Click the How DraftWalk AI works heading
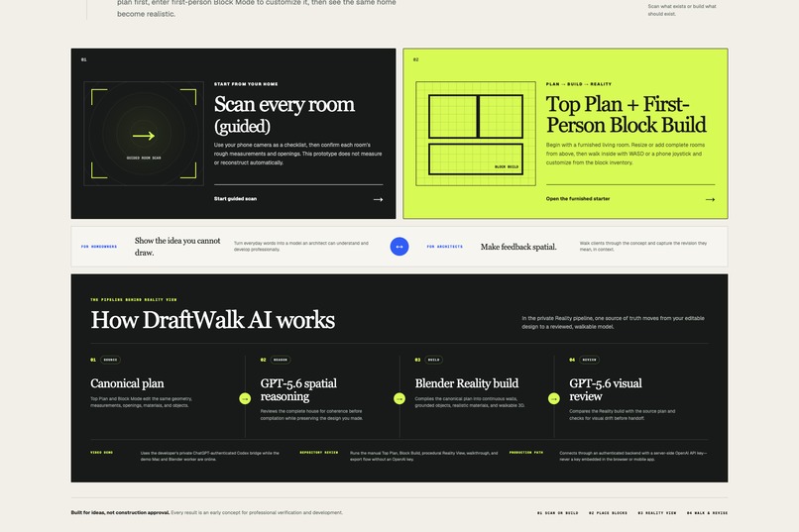This screenshot has width=799, height=532. (x=212, y=320)
